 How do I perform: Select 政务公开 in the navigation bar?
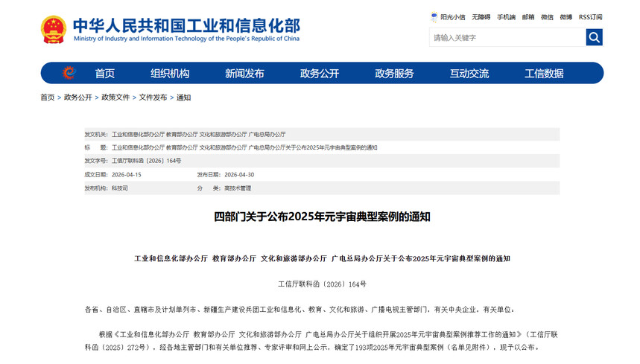click(319, 74)
